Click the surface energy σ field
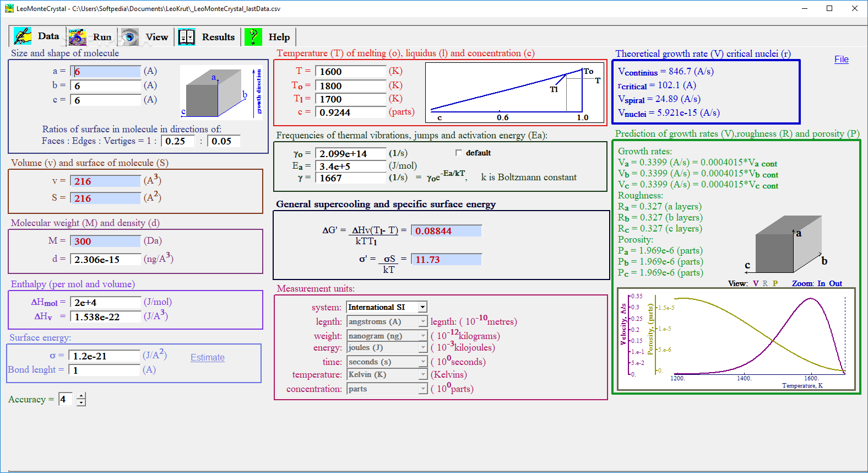The width and height of the screenshot is (868, 473). [x=105, y=356]
